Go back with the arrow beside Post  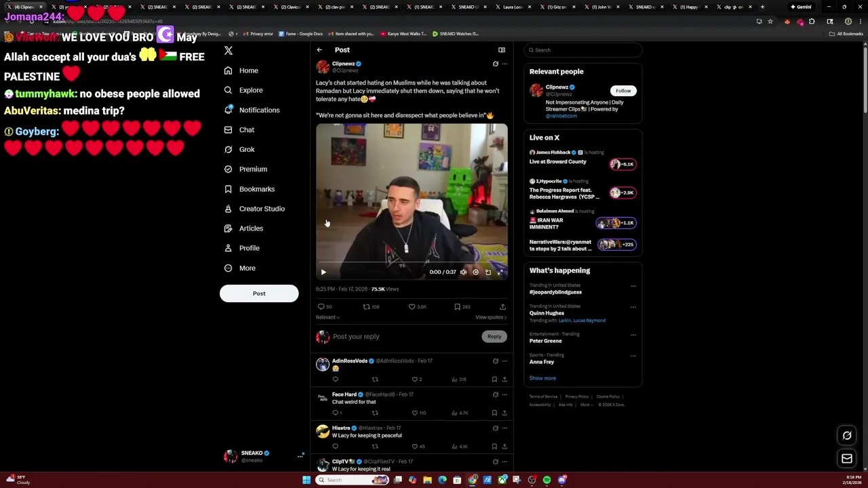[x=319, y=49]
